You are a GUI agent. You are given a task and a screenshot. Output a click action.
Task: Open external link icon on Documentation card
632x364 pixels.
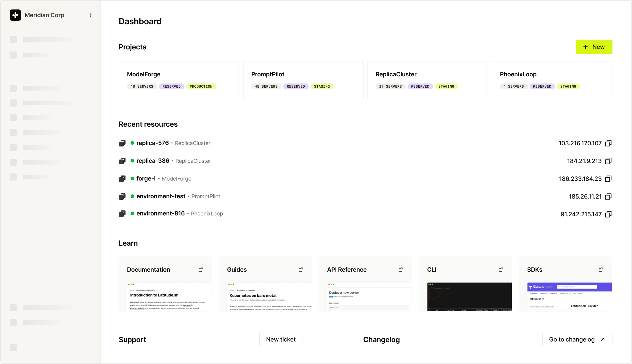coord(201,270)
